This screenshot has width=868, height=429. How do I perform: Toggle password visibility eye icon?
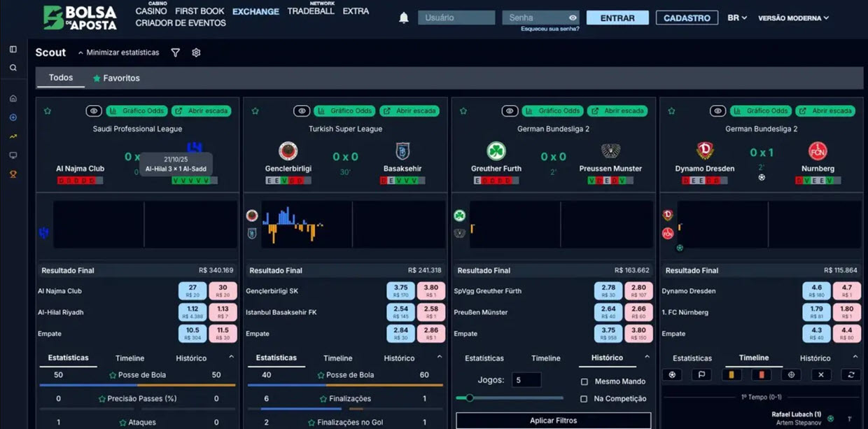(x=573, y=18)
